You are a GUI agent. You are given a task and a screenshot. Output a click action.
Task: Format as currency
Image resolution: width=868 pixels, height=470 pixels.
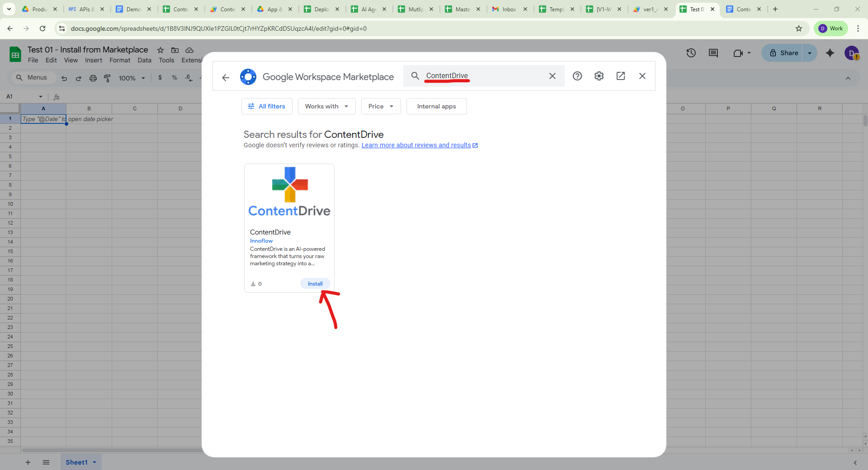click(x=160, y=78)
